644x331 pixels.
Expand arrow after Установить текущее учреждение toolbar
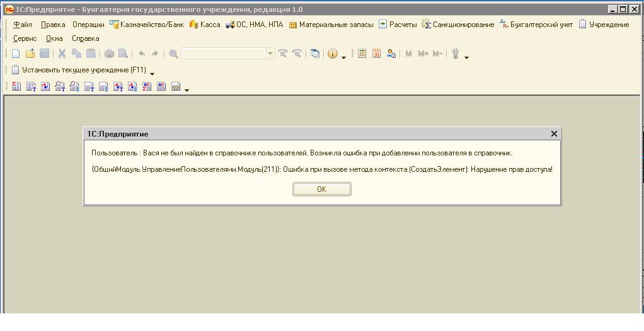point(152,74)
